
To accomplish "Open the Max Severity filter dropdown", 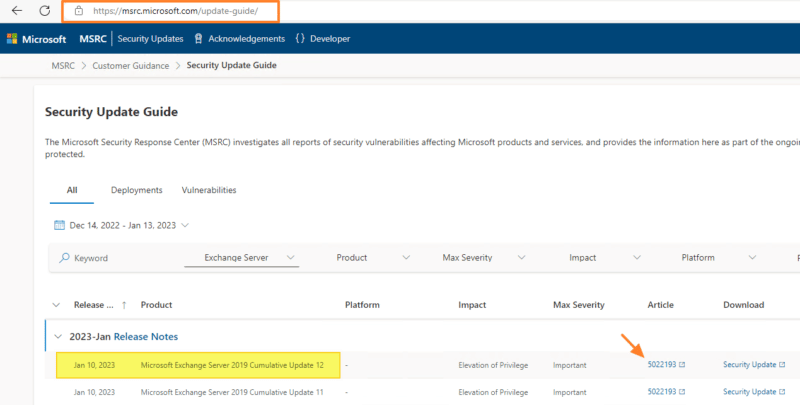I will [483, 258].
